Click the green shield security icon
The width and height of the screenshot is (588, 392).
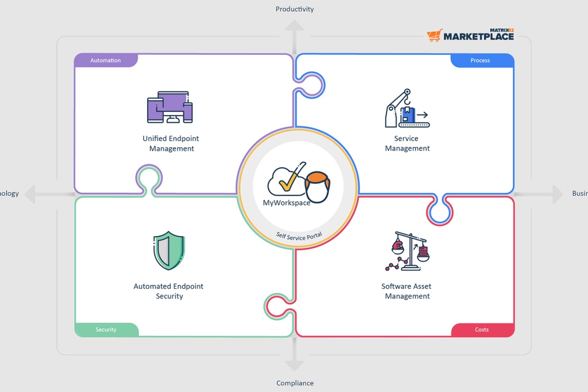click(169, 250)
